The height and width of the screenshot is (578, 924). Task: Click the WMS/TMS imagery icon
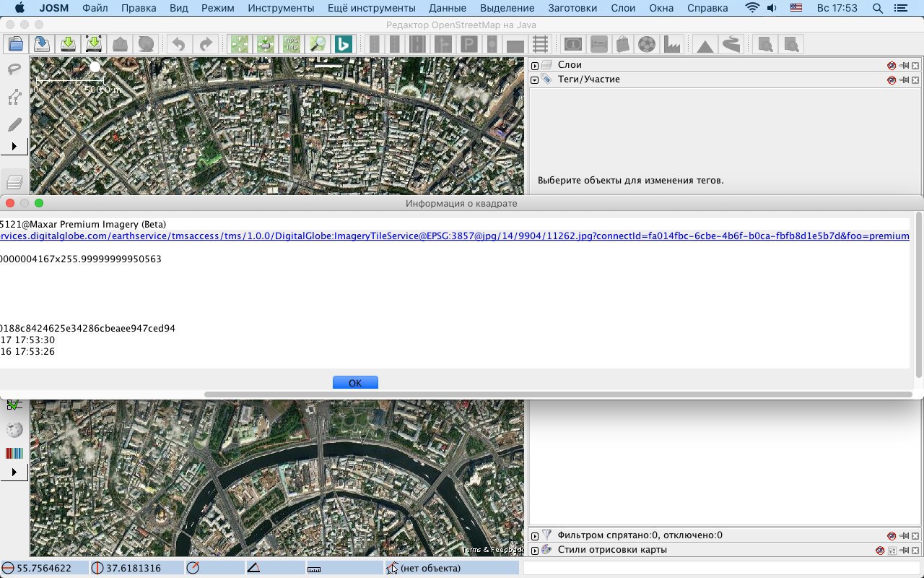(291, 44)
